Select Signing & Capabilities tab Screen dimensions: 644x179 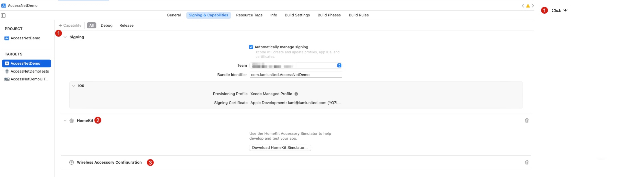[208, 15]
